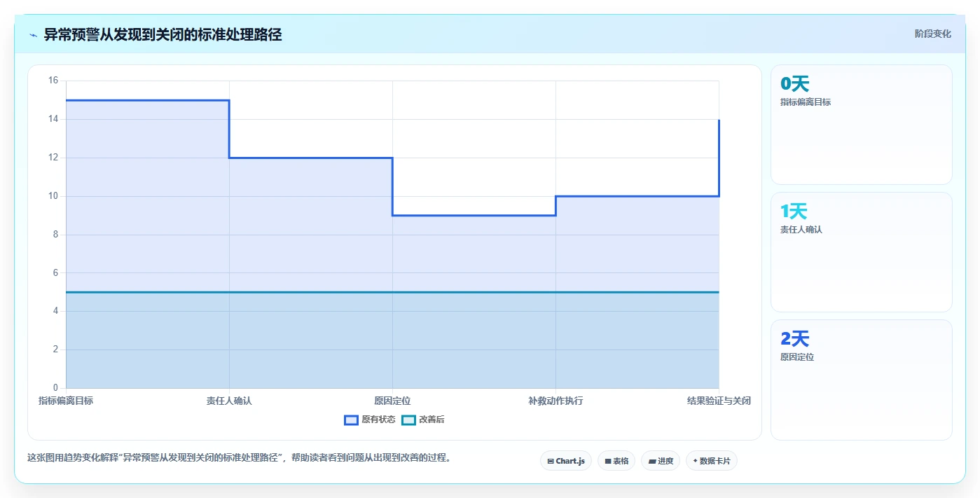
Task: Toggle the 原有状态 legend item
Action: [x=370, y=420]
